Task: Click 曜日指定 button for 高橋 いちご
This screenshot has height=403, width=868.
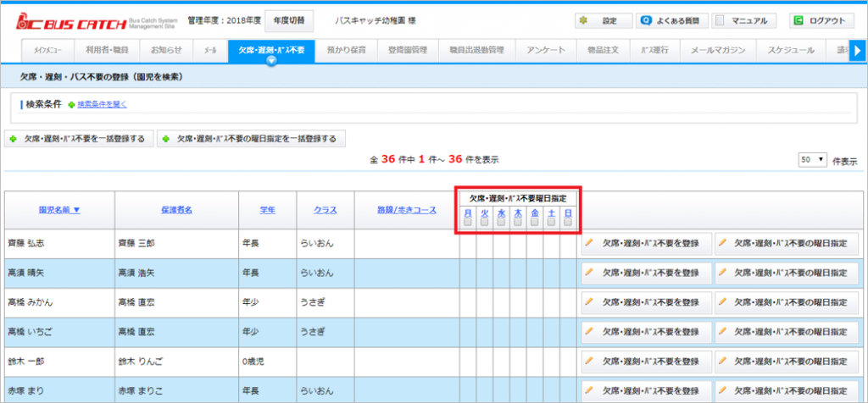Action: point(787,332)
